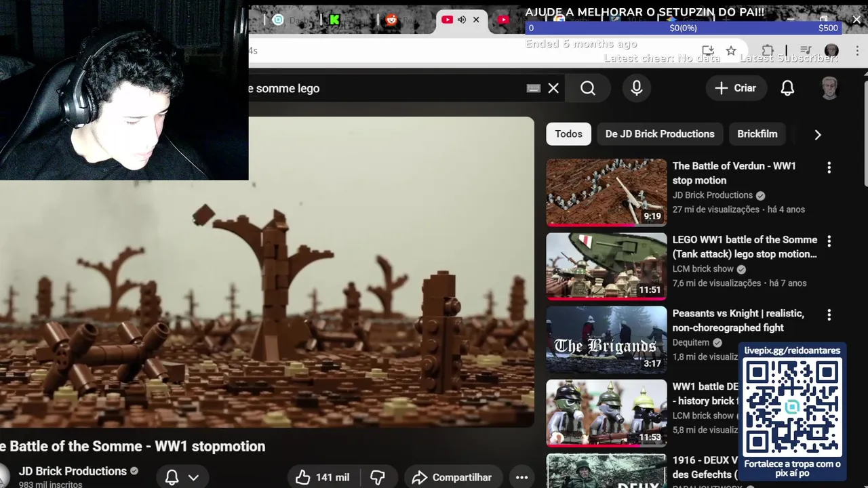Open the account avatar menu on YouTube
The image size is (868, 488).
[830, 88]
